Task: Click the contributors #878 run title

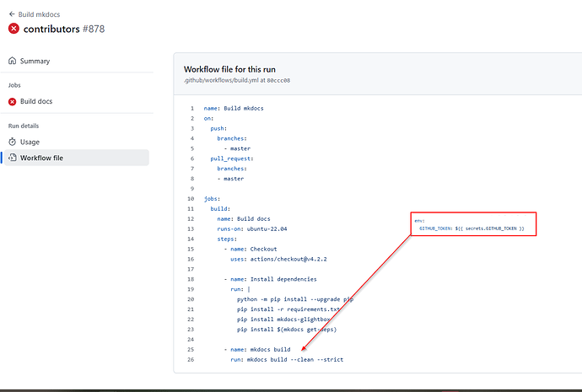Action: click(64, 29)
